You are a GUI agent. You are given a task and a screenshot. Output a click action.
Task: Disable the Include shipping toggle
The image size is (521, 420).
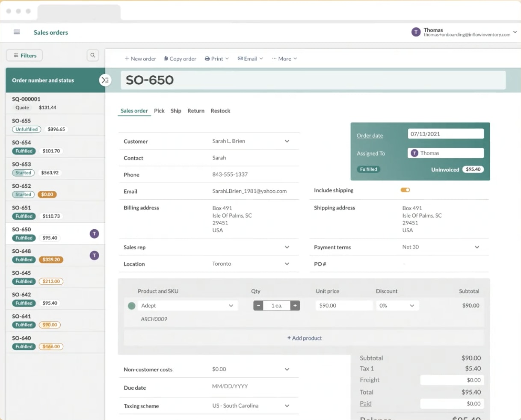tap(405, 190)
